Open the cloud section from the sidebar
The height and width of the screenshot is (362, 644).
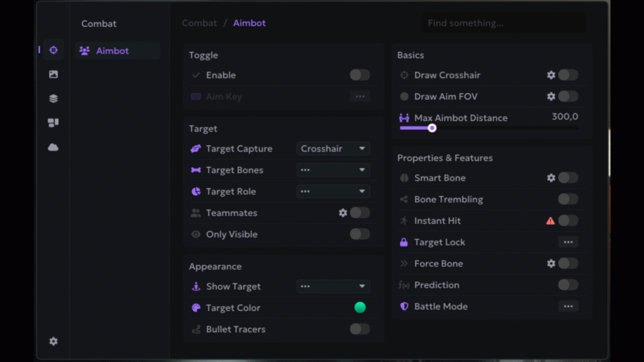coord(53,147)
